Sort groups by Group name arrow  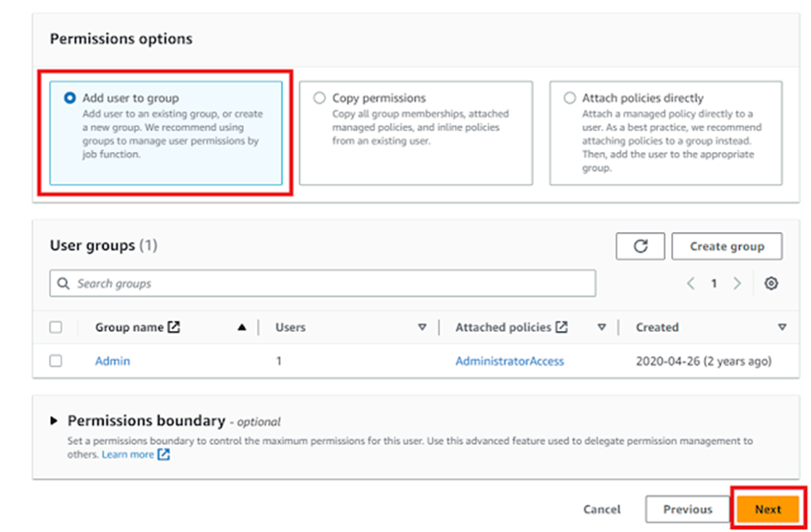point(242,328)
